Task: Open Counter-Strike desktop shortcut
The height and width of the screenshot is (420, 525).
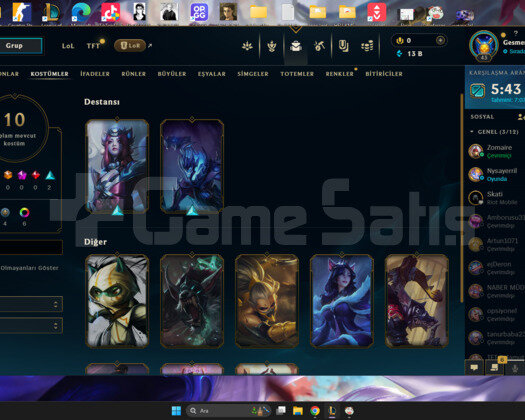Action: [22, 12]
